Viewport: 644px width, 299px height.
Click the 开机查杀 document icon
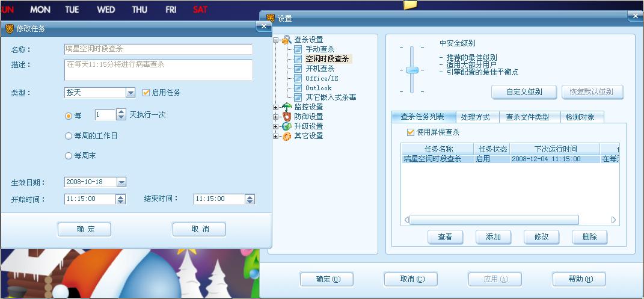299,69
